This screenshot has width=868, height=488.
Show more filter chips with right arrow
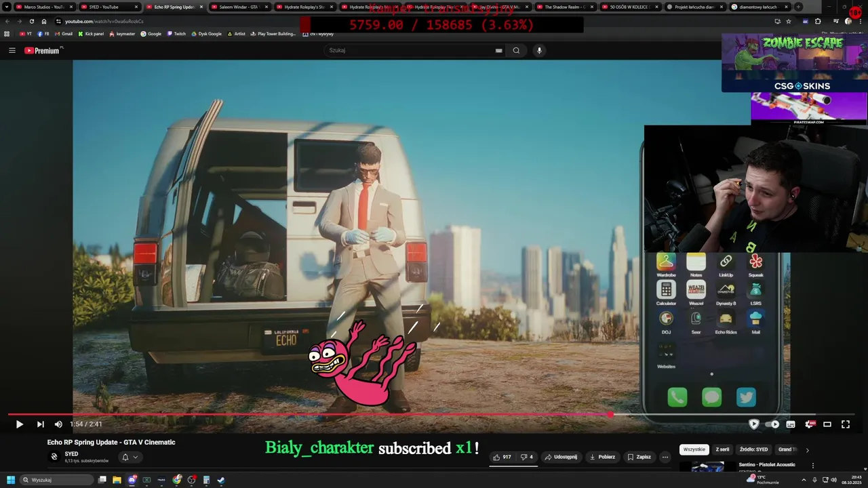point(807,449)
